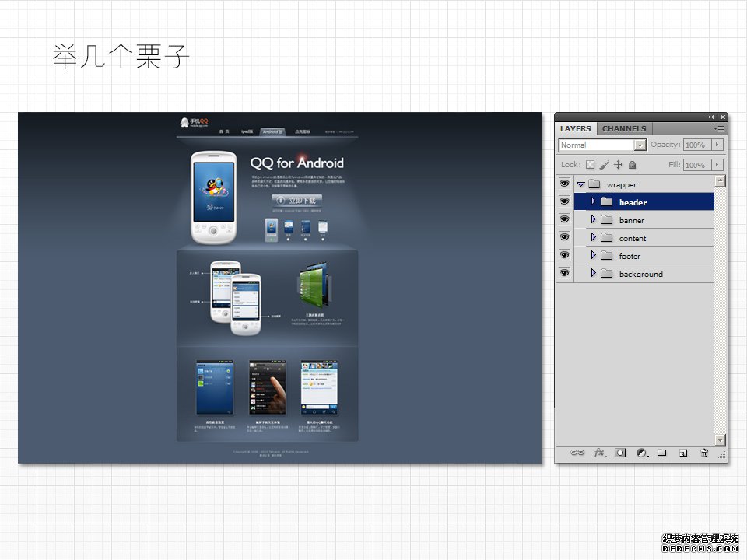Open the fx layer style menu
Image resolution: width=747 pixels, height=560 pixels.
pyautogui.click(x=599, y=453)
